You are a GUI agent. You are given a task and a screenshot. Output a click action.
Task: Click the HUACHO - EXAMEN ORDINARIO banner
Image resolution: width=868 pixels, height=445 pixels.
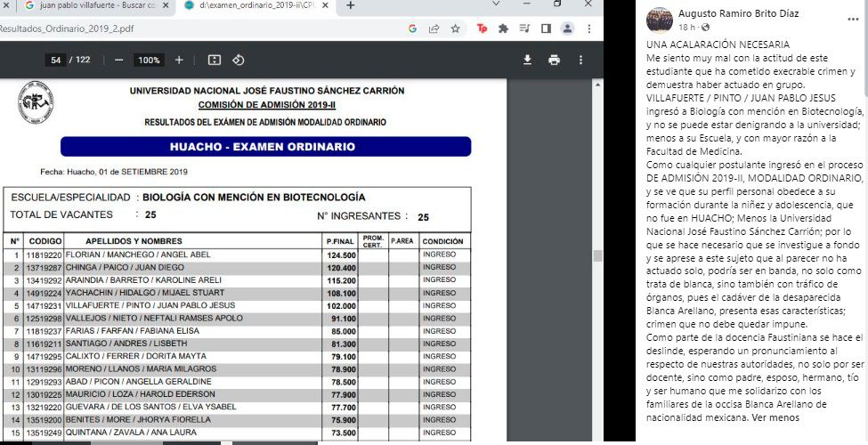click(265, 147)
